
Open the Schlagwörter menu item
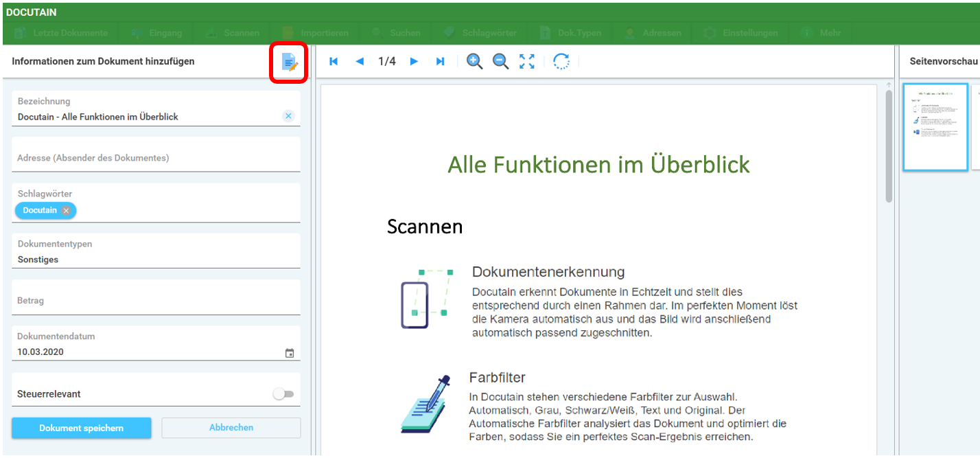coord(480,33)
